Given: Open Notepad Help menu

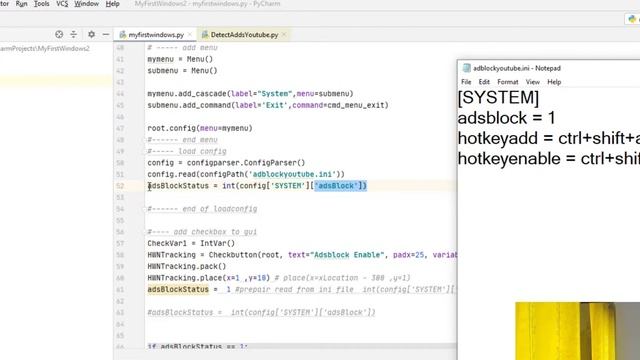Looking at the screenshot, I should 554,82.
